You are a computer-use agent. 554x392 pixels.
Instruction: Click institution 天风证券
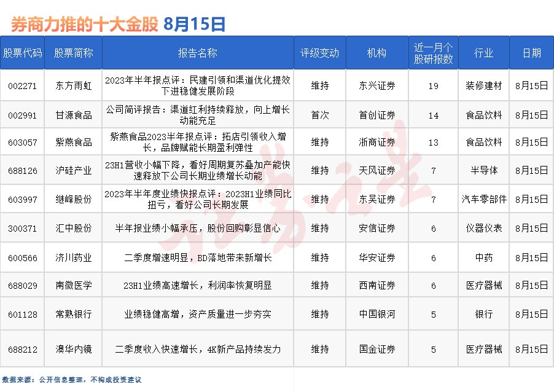(377, 170)
